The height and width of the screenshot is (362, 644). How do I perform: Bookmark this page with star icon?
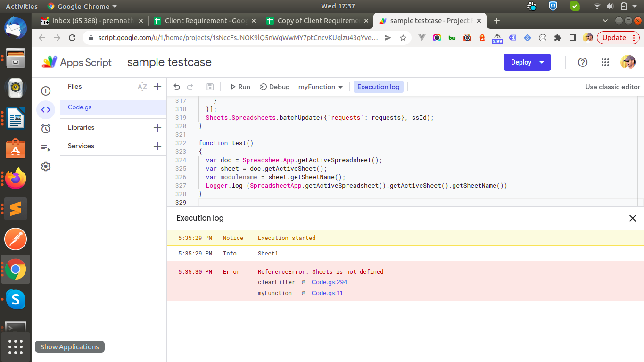tap(403, 38)
